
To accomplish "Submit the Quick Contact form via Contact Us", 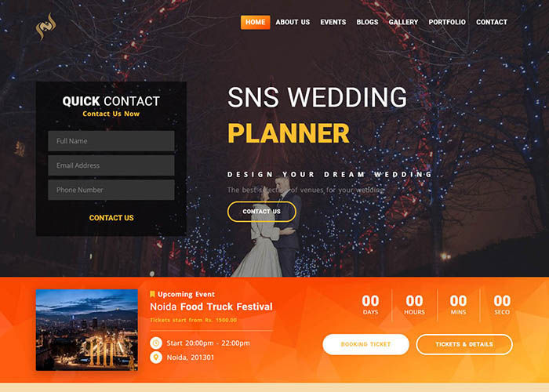I will pyautogui.click(x=111, y=218).
